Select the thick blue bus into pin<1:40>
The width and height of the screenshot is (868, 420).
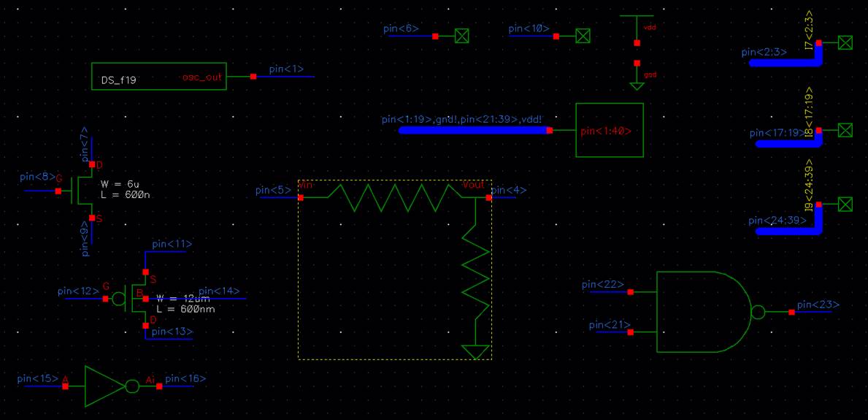475,130
